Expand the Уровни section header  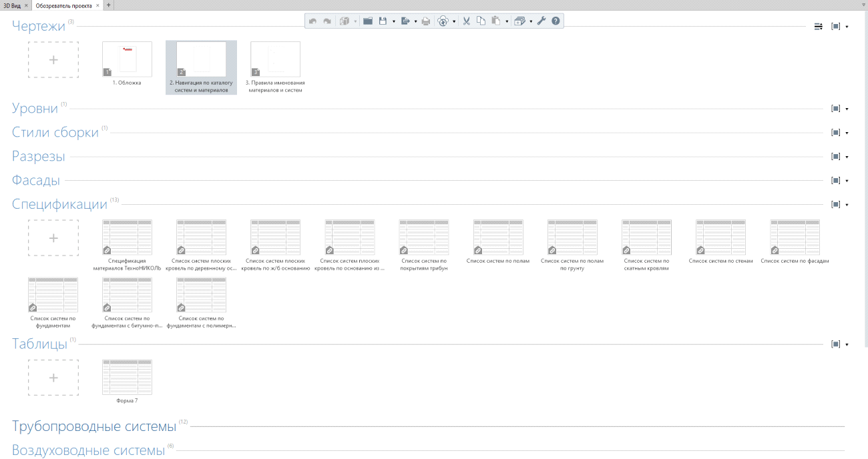click(35, 109)
